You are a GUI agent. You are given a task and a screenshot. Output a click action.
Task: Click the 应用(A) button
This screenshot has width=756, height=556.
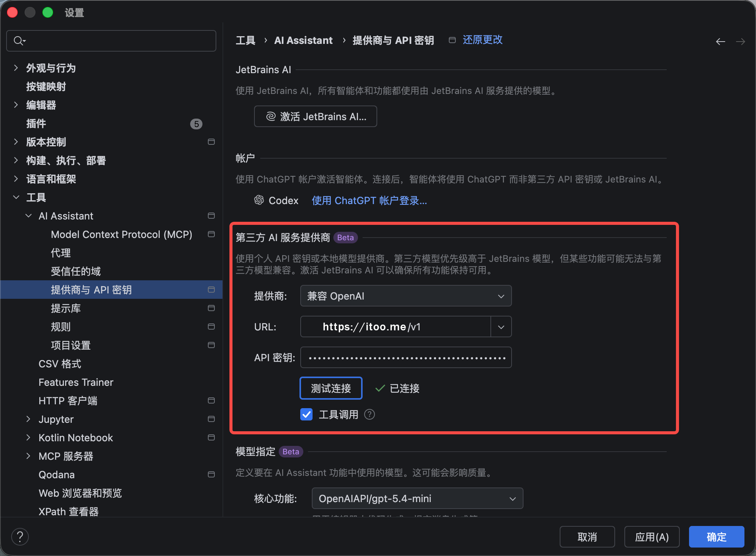[x=652, y=537]
